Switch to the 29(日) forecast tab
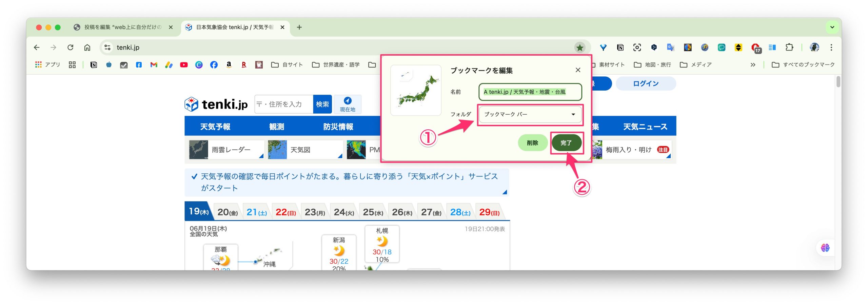Image resolution: width=868 pixels, height=305 pixels. pyautogui.click(x=489, y=212)
